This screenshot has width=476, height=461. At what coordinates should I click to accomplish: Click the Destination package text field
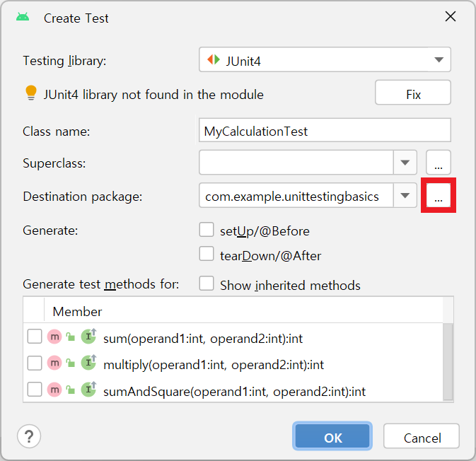pyautogui.click(x=296, y=195)
